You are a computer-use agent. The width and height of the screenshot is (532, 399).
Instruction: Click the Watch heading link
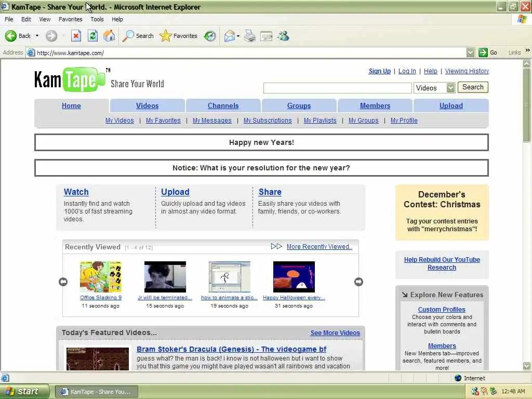[x=76, y=192]
